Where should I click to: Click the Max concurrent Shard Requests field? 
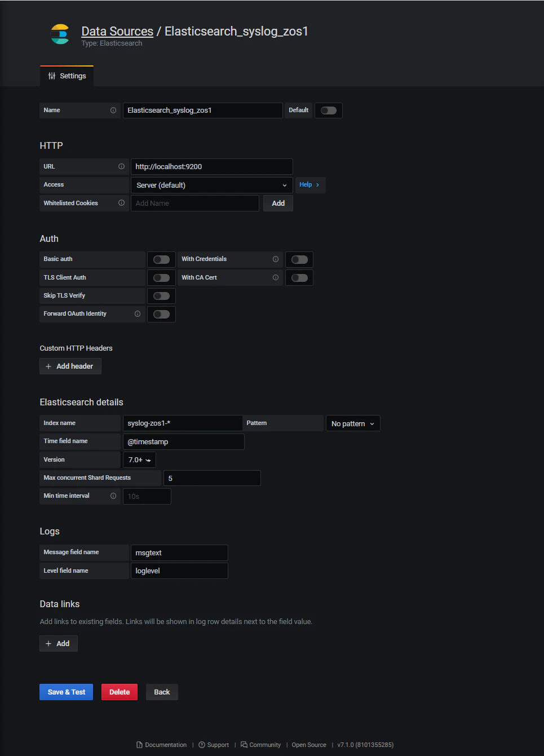click(x=212, y=479)
